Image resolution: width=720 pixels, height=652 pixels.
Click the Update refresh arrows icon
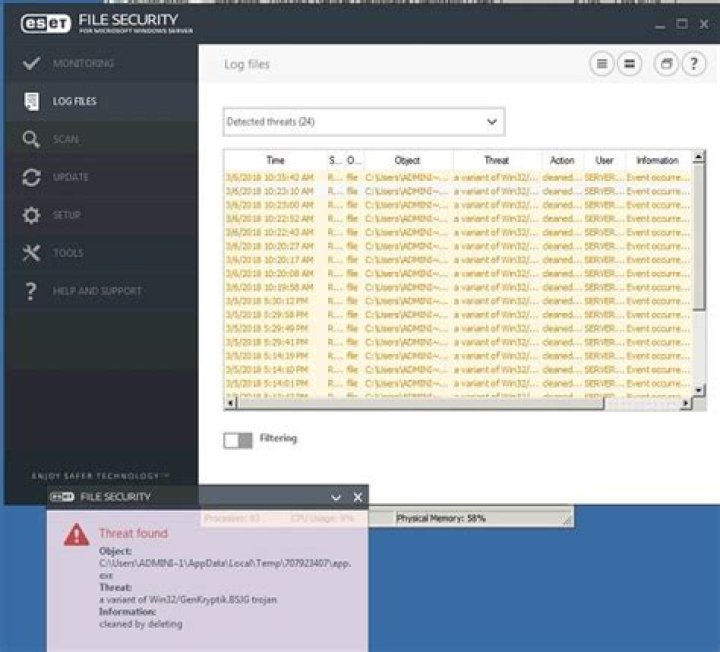pyautogui.click(x=31, y=178)
